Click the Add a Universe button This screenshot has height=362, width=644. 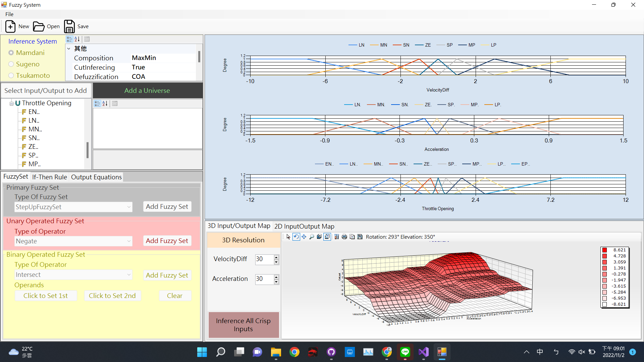coord(147,90)
